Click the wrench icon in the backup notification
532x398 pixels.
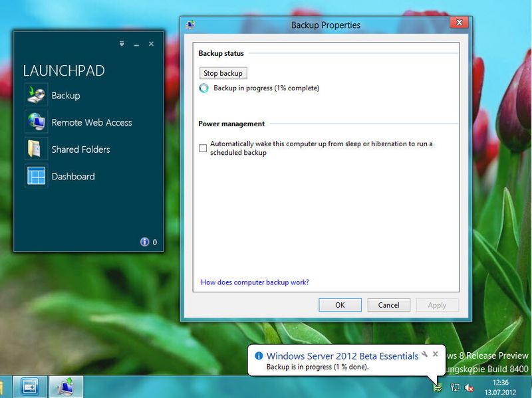coord(424,354)
